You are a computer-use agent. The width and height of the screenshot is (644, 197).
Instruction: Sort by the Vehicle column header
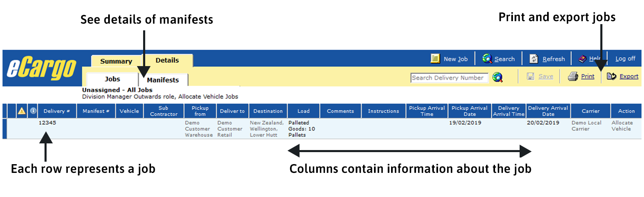click(x=129, y=111)
